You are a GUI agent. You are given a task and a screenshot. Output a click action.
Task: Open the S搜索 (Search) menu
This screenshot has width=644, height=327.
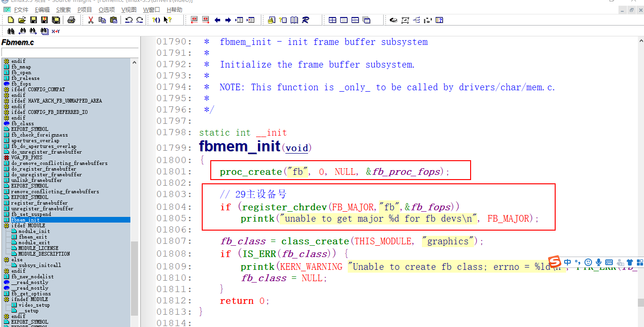pyautogui.click(x=63, y=9)
